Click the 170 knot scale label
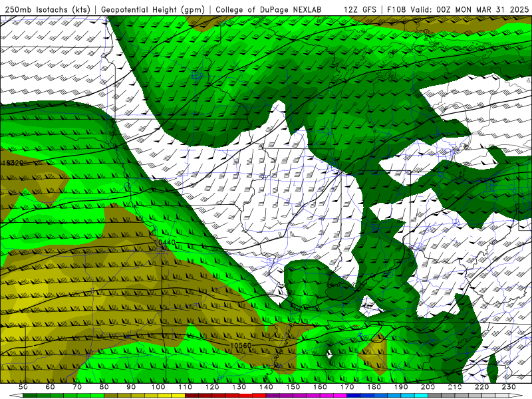The width and height of the screenshot is (532, 399). pos(347,387)
